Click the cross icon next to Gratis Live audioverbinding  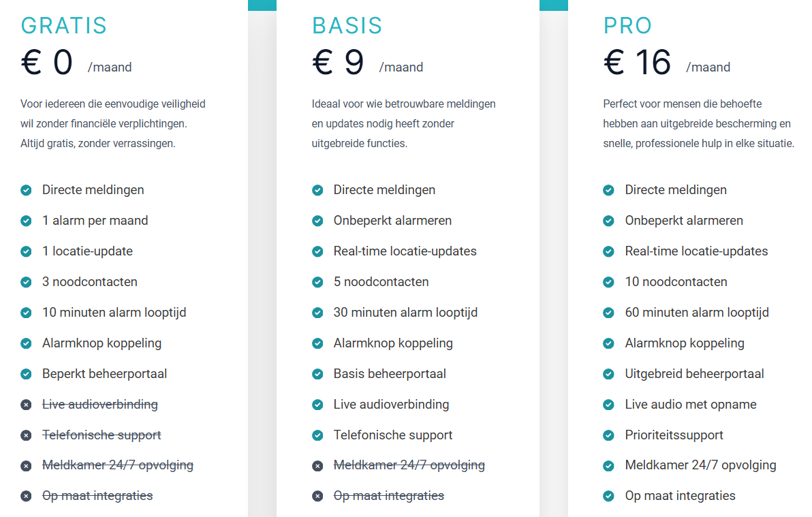[x=26, y=405]
